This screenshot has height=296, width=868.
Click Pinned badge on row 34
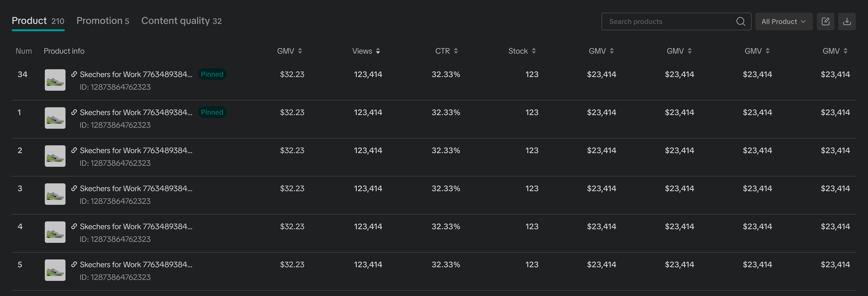pyautogui.click(x=212, y=74)
